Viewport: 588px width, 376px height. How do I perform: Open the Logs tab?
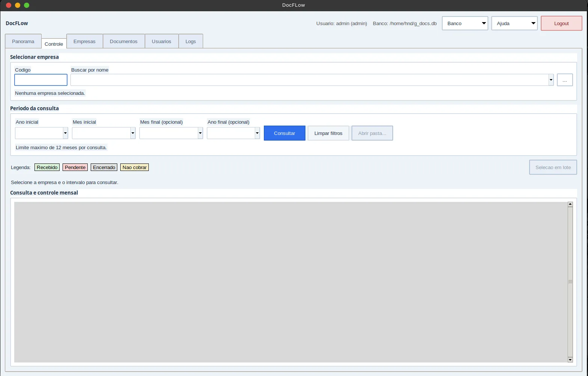[x=191, y=41]
